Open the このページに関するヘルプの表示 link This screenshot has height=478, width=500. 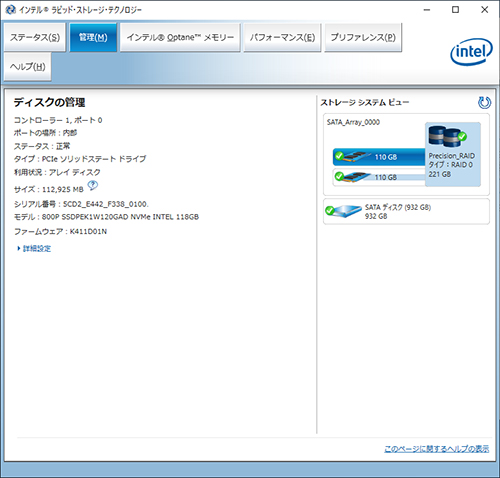coord(437,449)
